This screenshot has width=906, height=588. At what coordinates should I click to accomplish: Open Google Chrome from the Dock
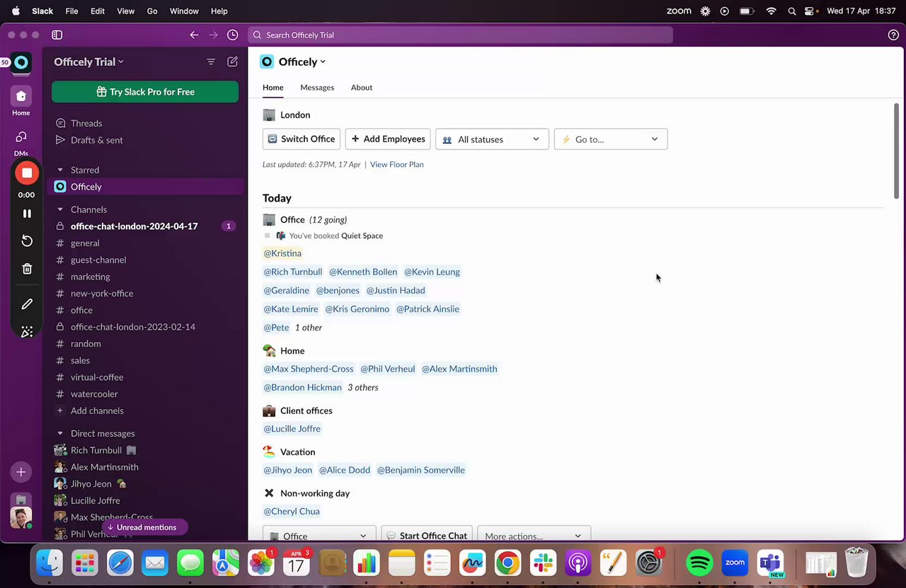(x=508, y=563)
